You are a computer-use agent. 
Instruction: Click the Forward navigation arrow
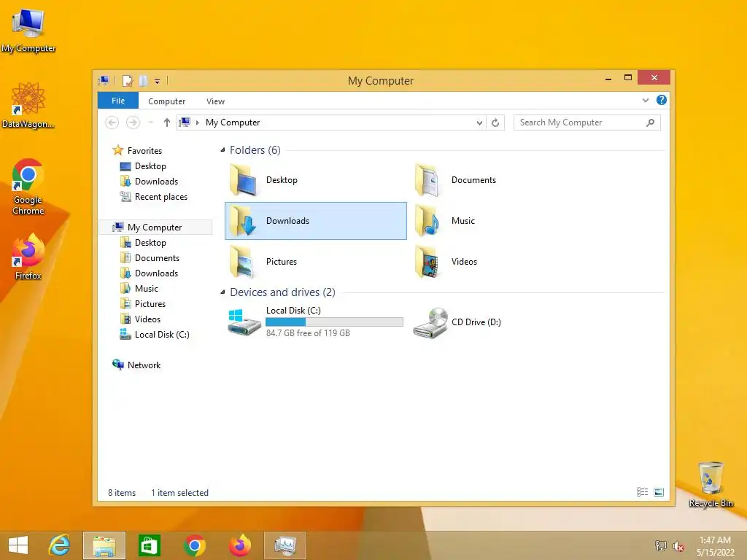coord(133,122)
